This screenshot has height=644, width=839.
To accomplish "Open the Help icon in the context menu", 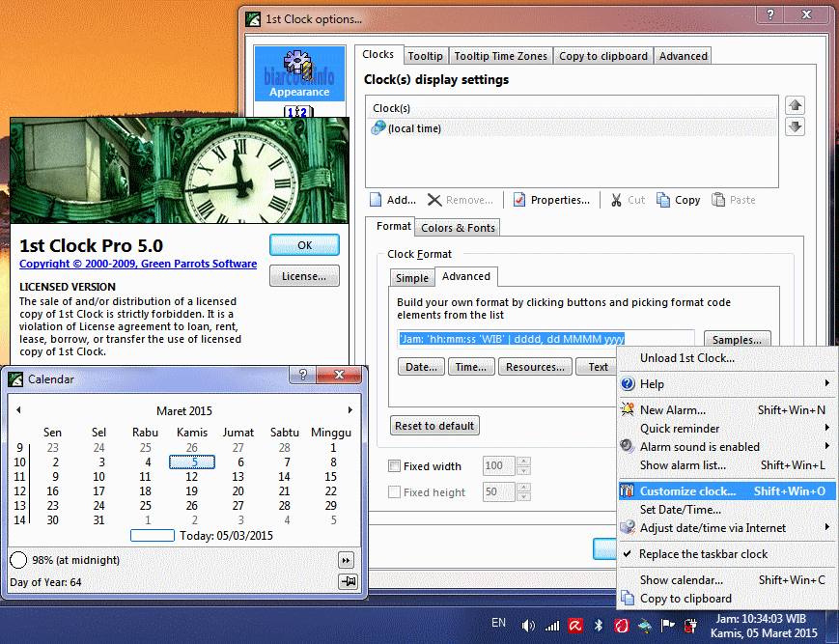I will click(x=629, y=384).
